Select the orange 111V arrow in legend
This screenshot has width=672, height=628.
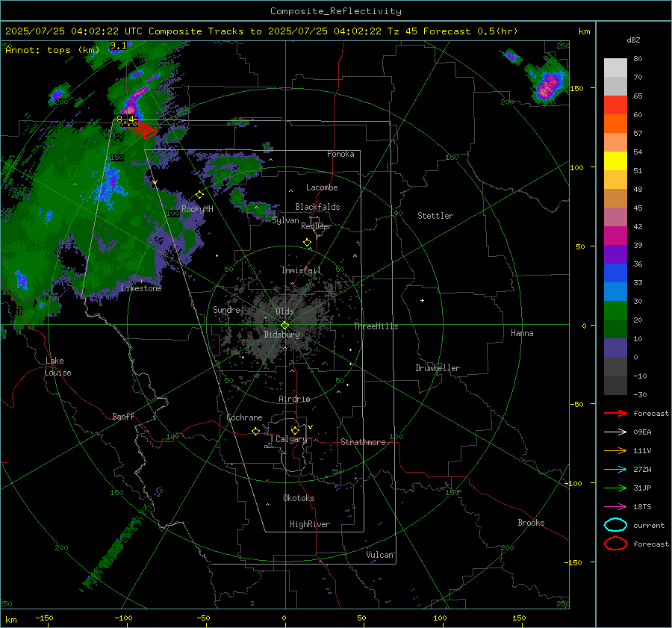pos(615,450)
